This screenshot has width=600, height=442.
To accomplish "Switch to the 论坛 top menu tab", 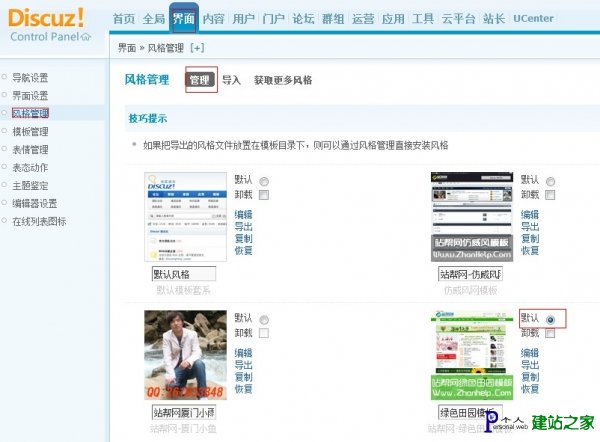I will click(x=303, y=18).
